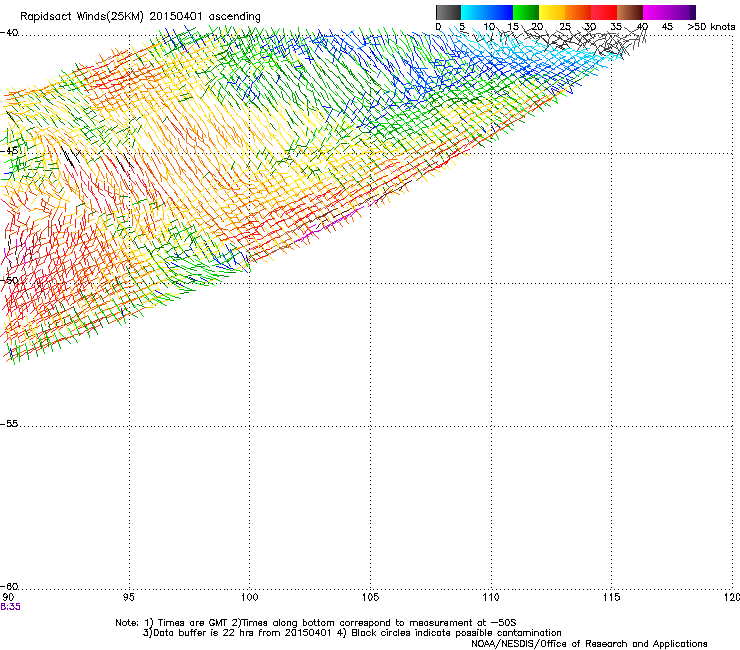Viewport: 740px width, 650px height.
Task: Click the yellow 20-25 knots color segment
Action: 552,12
